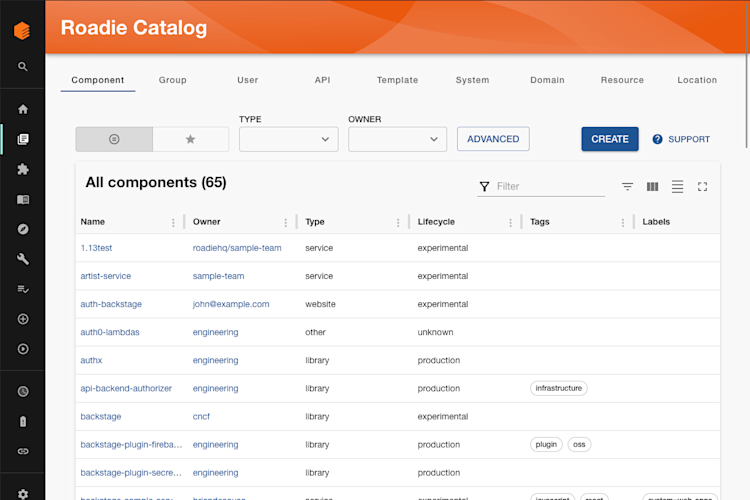Image resolution: width=750 pixels, height=500 pixels.
Task: Open the authx component
Action: coord(91,360)
